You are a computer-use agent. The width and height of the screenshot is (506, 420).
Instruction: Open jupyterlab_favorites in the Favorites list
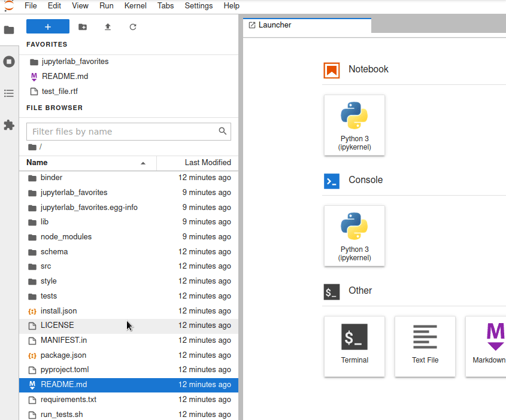click(128, 62)
